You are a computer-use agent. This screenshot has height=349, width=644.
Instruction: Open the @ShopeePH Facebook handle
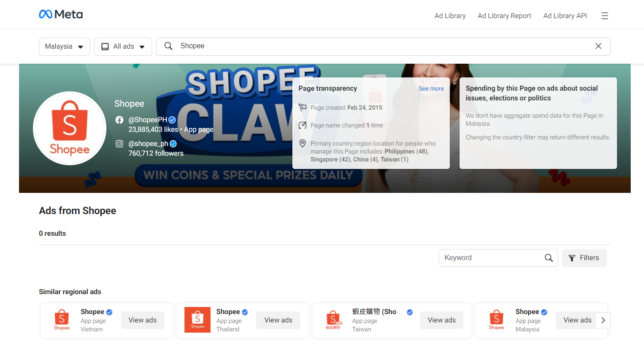click(x=148, y=120)
